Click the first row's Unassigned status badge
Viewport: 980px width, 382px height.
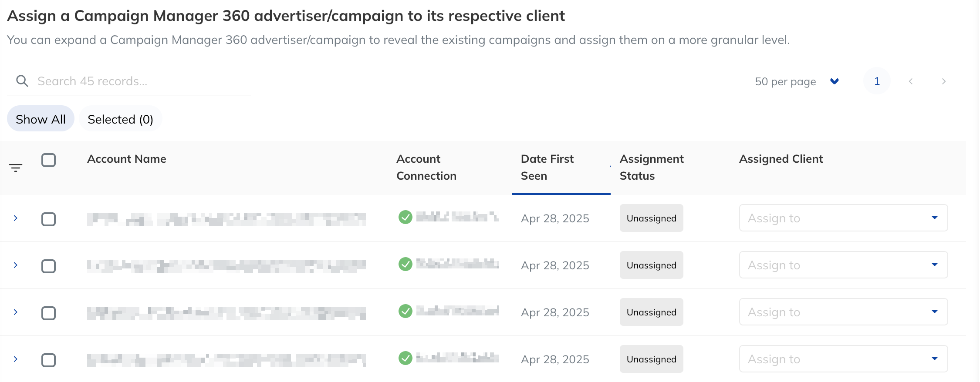coord(652,218)
